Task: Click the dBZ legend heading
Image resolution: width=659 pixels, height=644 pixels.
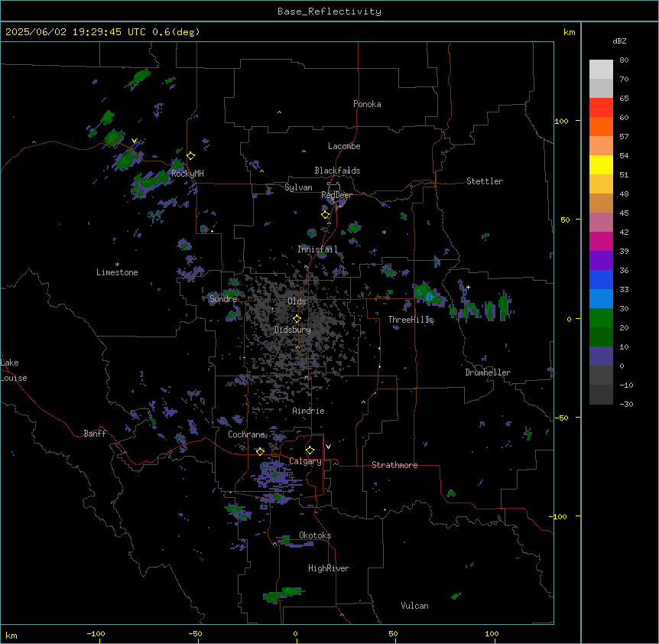Action: click(x=619, y=41)
